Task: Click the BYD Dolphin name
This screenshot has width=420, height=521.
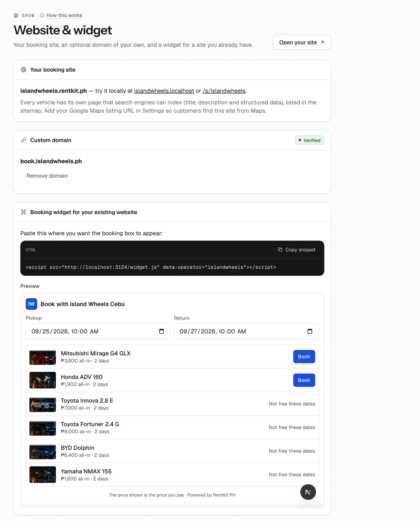Action: coord(77,448)
